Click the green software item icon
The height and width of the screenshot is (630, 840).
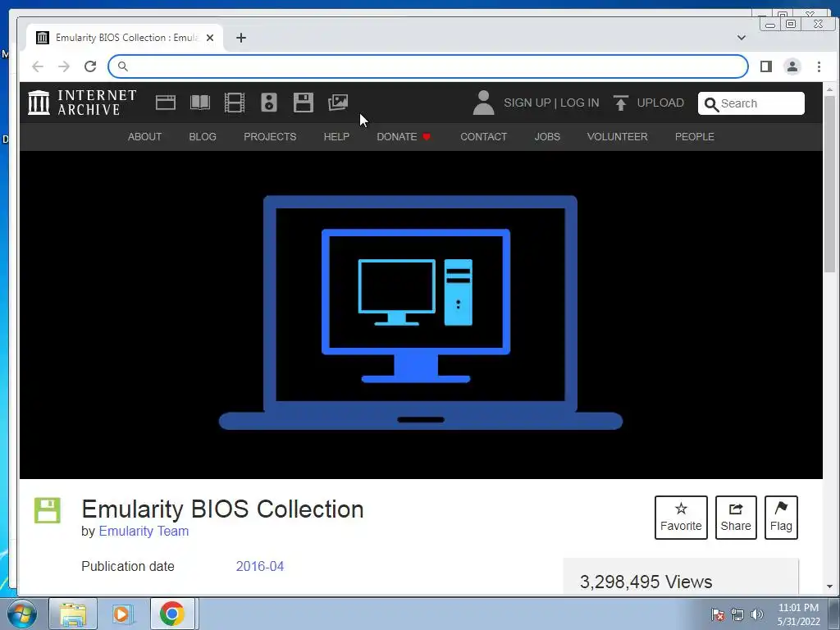pyautogui.click(x=48, y=510)
